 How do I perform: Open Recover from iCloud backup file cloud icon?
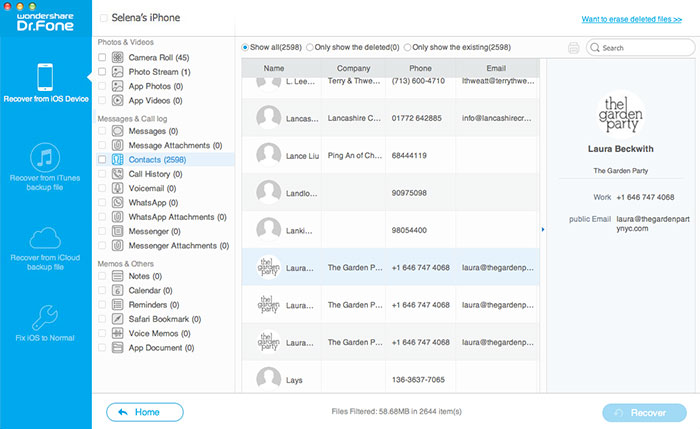45,237
